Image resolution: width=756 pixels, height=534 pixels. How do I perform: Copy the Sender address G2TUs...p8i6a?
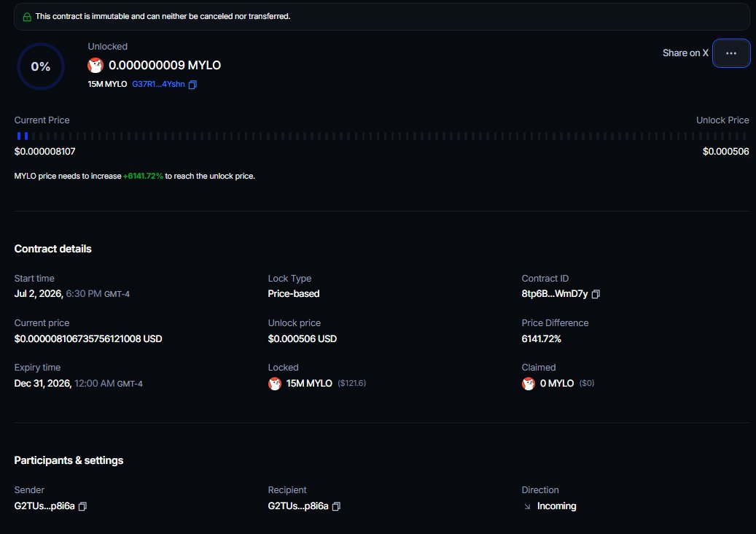[x=82, y=506]
